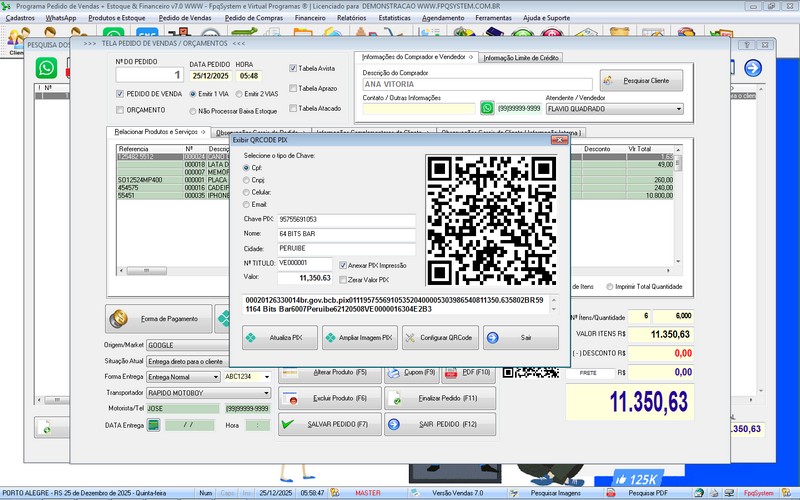Screen dimensions: 800x500
Task: Click the Valor field showing 11,350.63
Action: pyautogui.click(x=305, y=278)
